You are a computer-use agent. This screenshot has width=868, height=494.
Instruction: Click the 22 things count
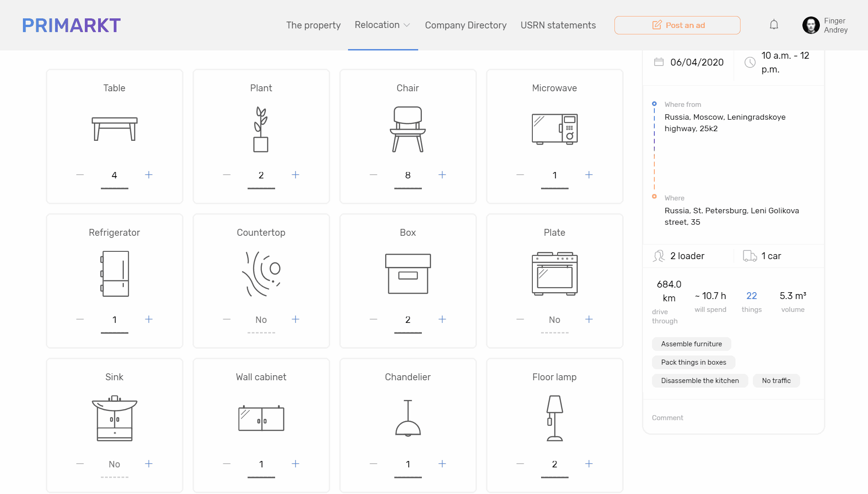click(x=752, y=296)
